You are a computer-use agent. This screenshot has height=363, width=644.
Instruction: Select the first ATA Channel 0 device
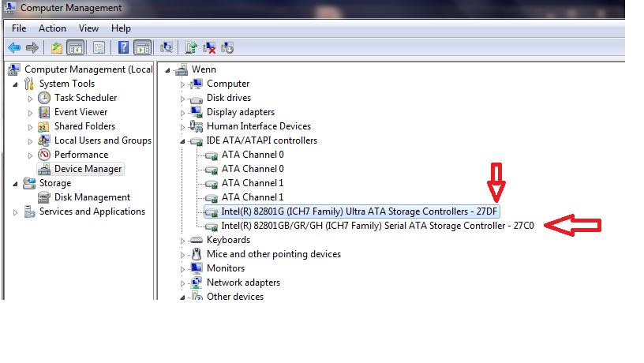pyautogui.click(x=253, y=155)
